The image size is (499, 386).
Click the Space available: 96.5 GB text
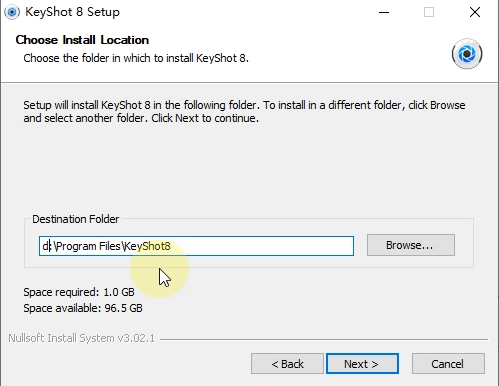pyautogui.click(x=83, y=308)
